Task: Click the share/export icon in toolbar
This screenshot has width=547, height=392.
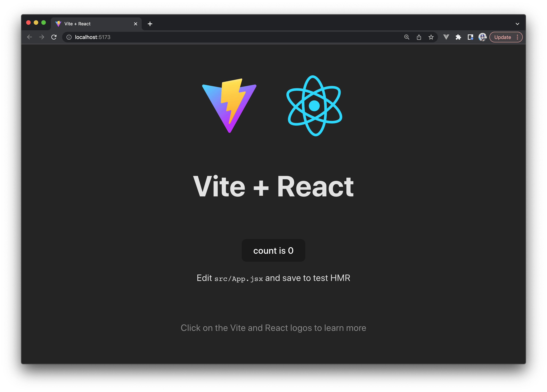Action: pos(419,37)
